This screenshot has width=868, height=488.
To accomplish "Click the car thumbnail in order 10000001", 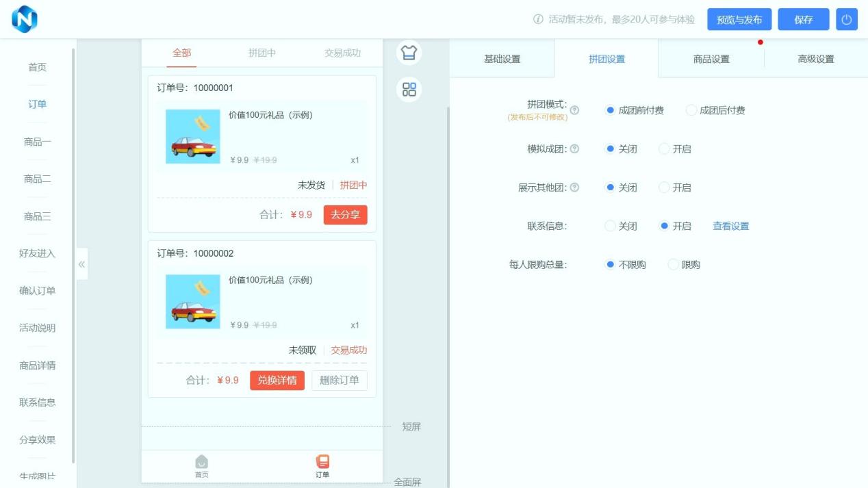I will tap(193, 137).
